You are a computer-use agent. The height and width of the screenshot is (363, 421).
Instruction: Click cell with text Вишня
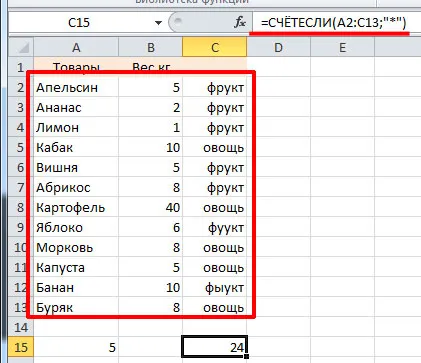(x=76, y=167)
